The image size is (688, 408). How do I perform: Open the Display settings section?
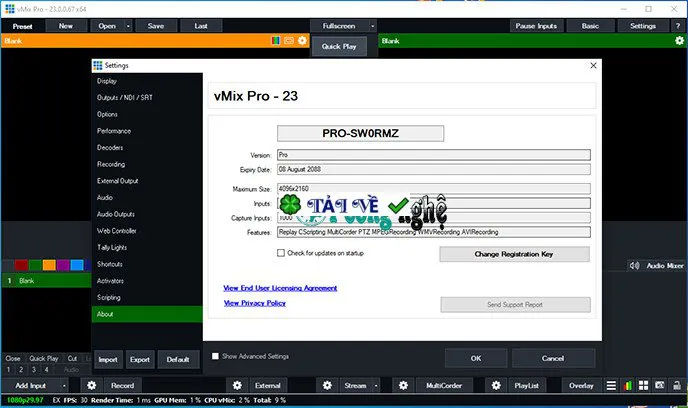(147, 81)
